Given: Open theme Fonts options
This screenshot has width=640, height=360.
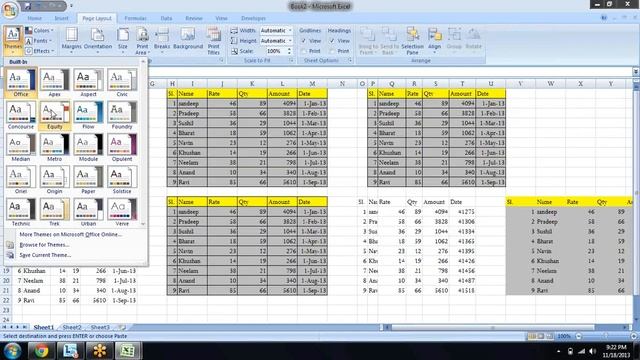Looking at the screenshot, I should [x=39, y=41].
